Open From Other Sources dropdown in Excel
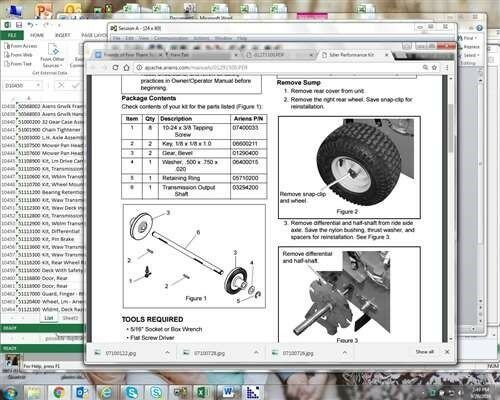 pos(52,55)
